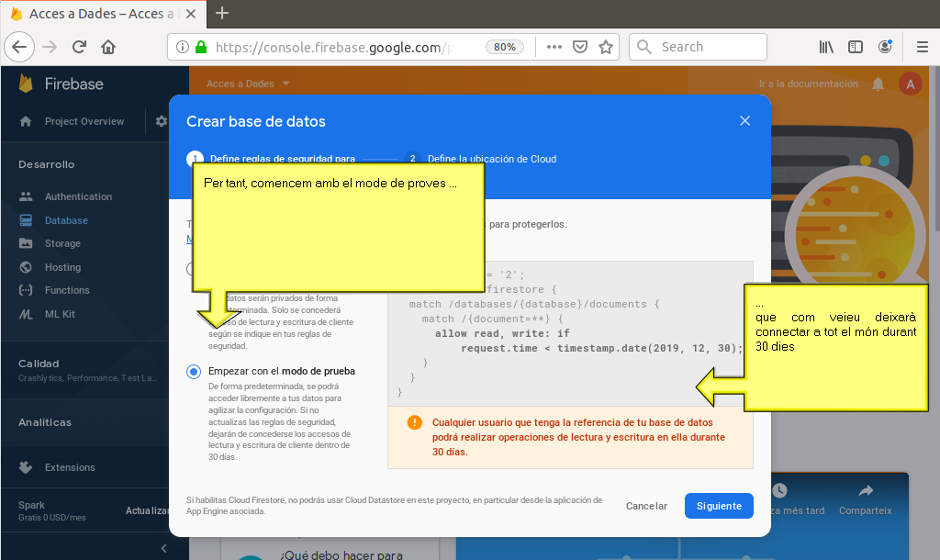Click the Spark plan label
The image size is (940, 560).
coord(31,505)
